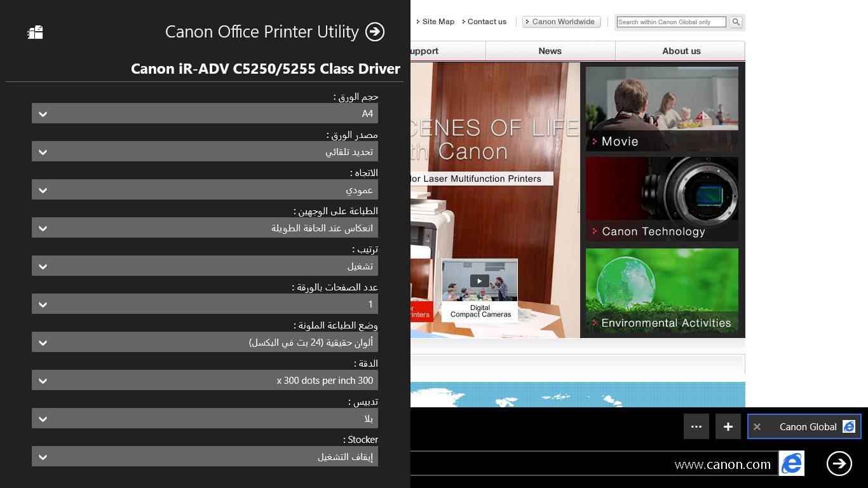868x488 pixels.
Task: Select the Canon Global browser tab
Action: (804, 426)
